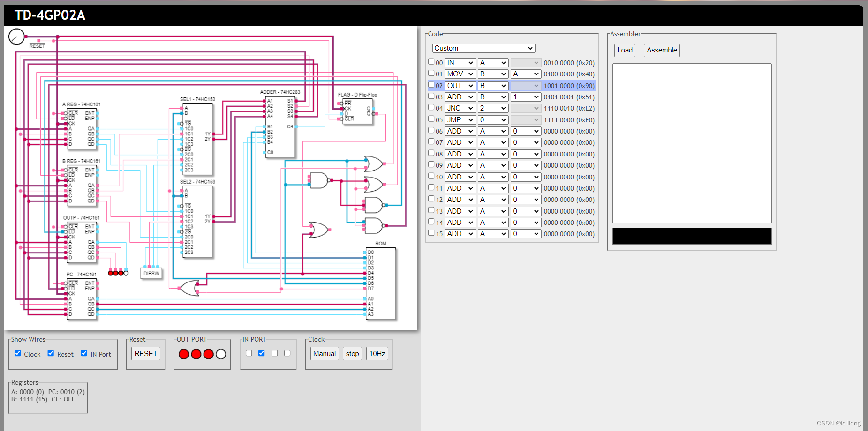Disable the IN Port wires checkbox

[84, 353]
